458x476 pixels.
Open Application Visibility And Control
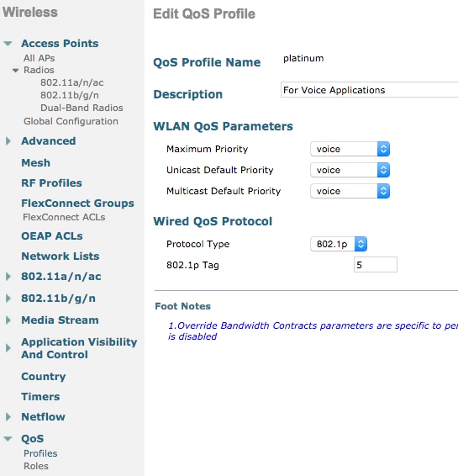coord(79,348)
